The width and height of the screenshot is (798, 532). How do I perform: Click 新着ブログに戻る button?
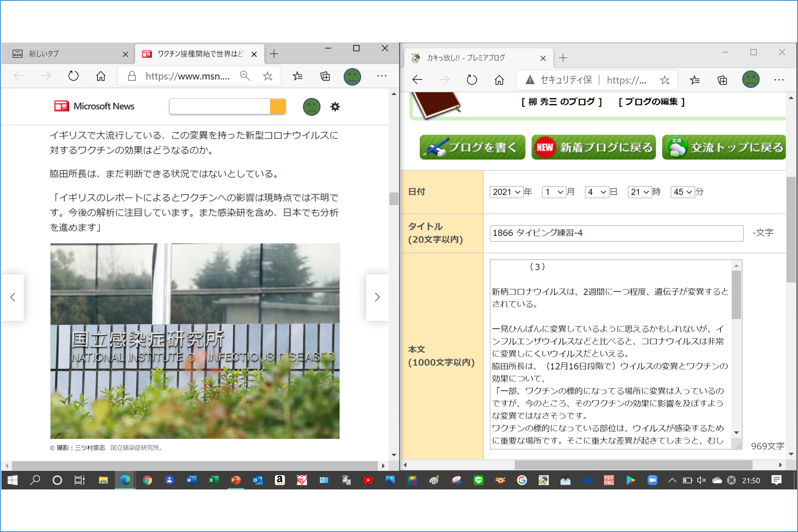594,147
